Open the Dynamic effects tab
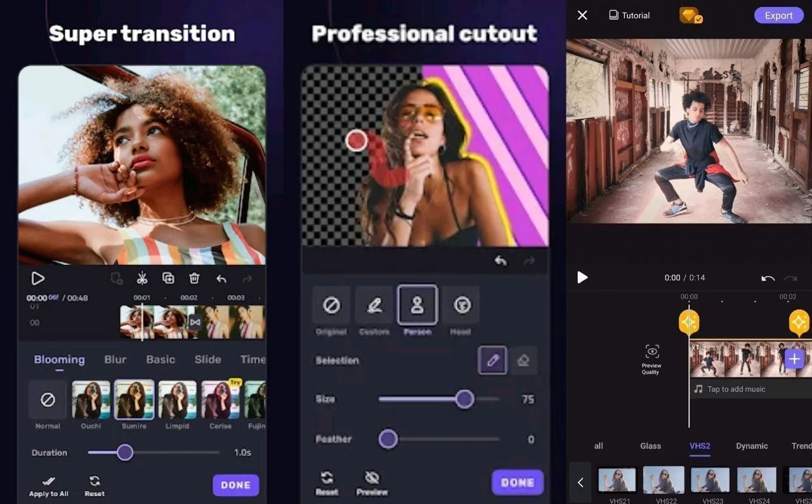Screen dimensions: 812x504 (x=752, y=446)
